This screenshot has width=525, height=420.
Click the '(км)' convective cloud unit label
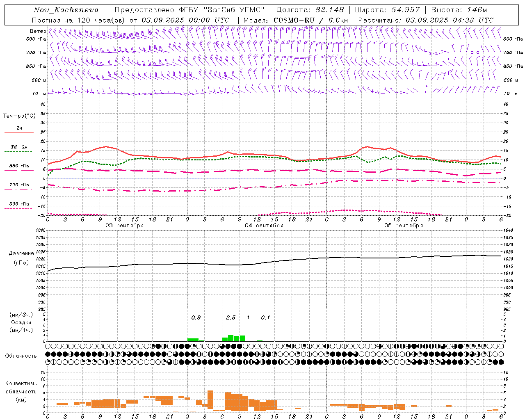21,399
